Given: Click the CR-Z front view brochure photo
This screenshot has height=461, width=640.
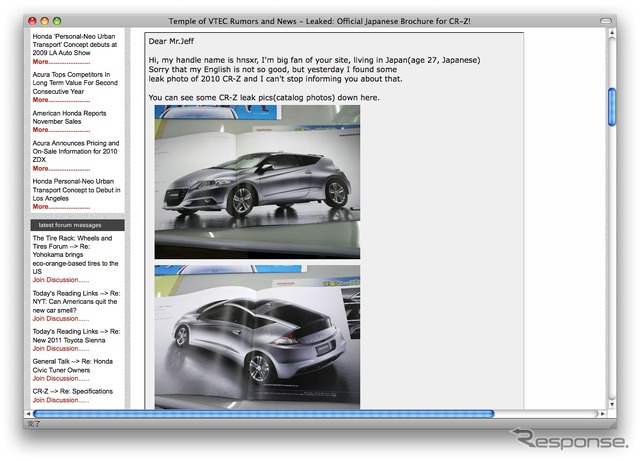Looking at the screenshot, I should point(257,182).
